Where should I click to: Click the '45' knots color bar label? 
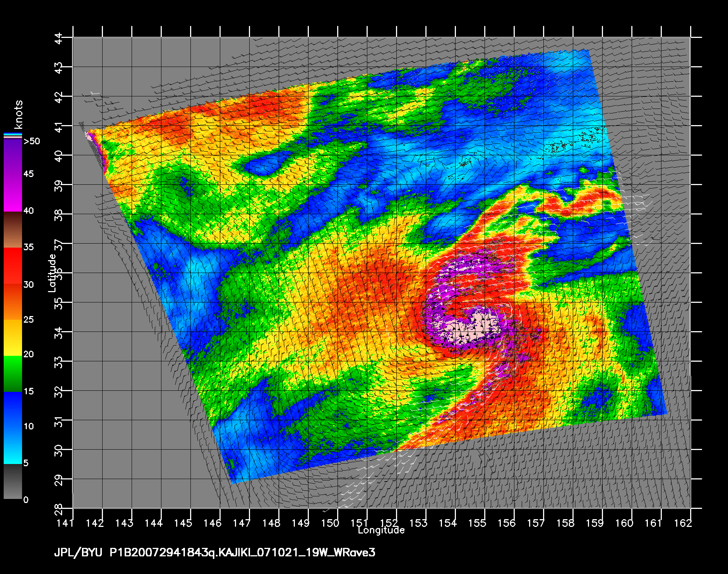(29, 174)
